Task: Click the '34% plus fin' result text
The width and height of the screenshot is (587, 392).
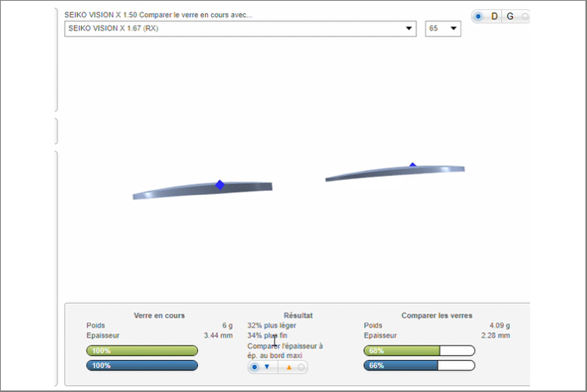Action: [x=267, y=335]
